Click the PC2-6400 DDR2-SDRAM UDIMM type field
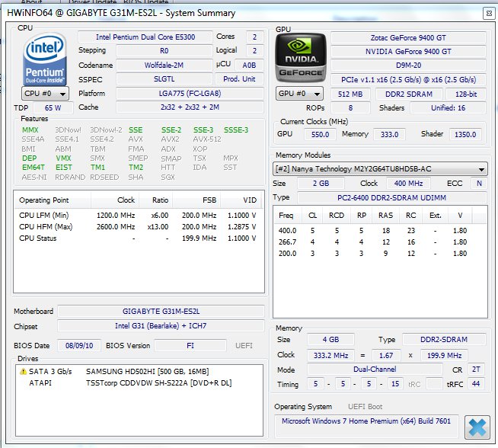Image resolution: width=498 pixels, height=448 pixels. pyautogui.click(x=392, y=197)
